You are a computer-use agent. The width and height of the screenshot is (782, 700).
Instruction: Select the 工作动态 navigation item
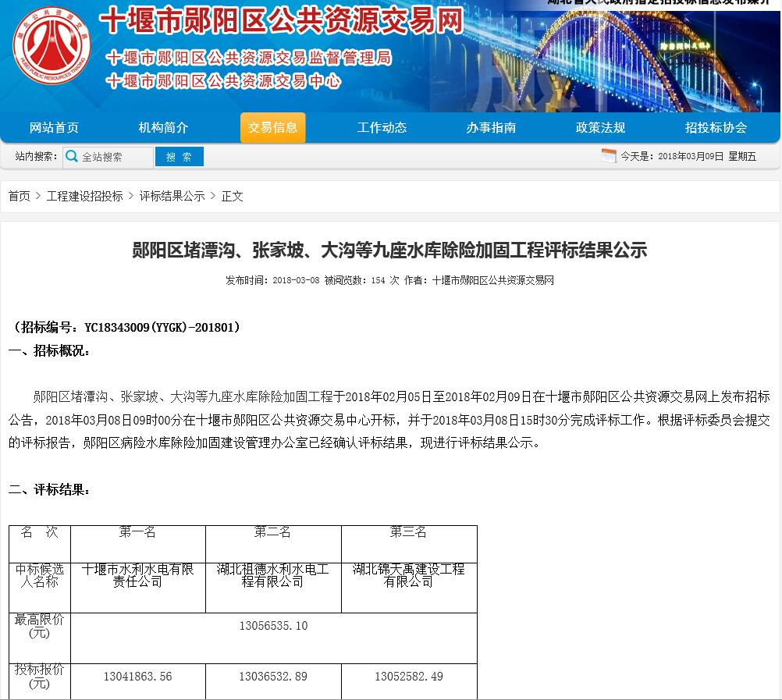(382, 127)
